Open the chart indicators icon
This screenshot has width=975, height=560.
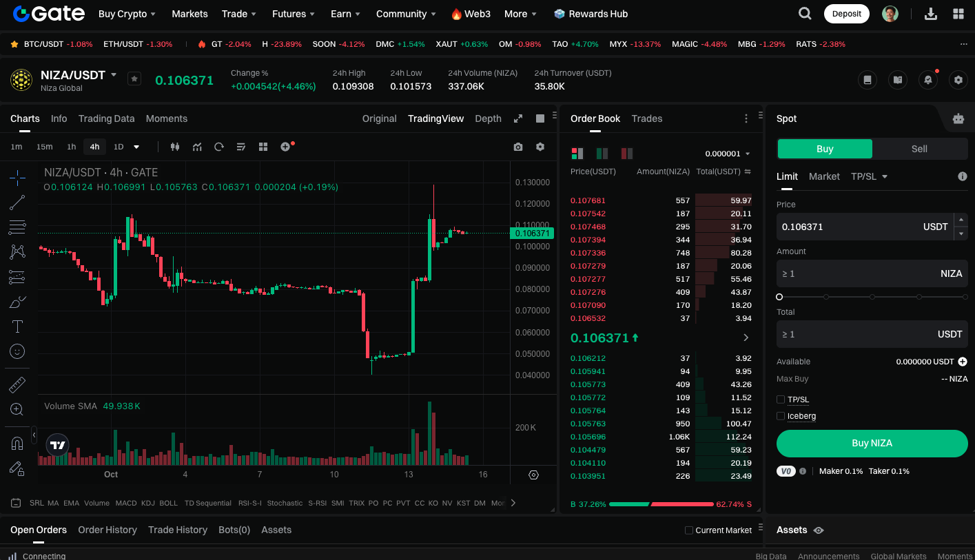point(197,147)
